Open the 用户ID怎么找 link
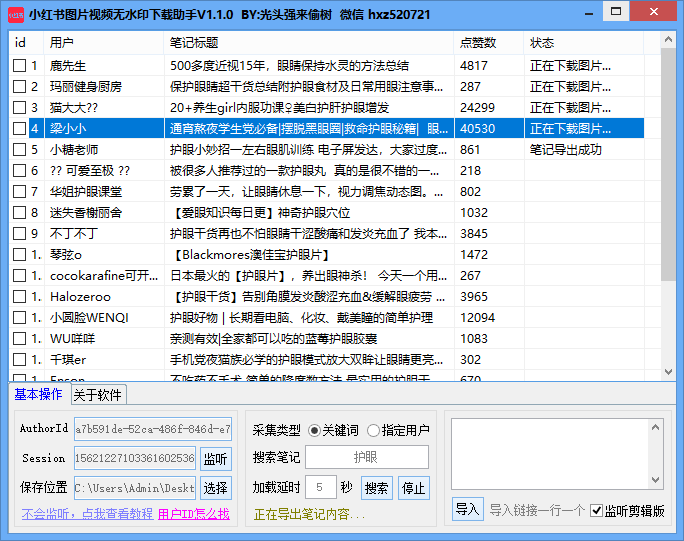 pos(194,514)
